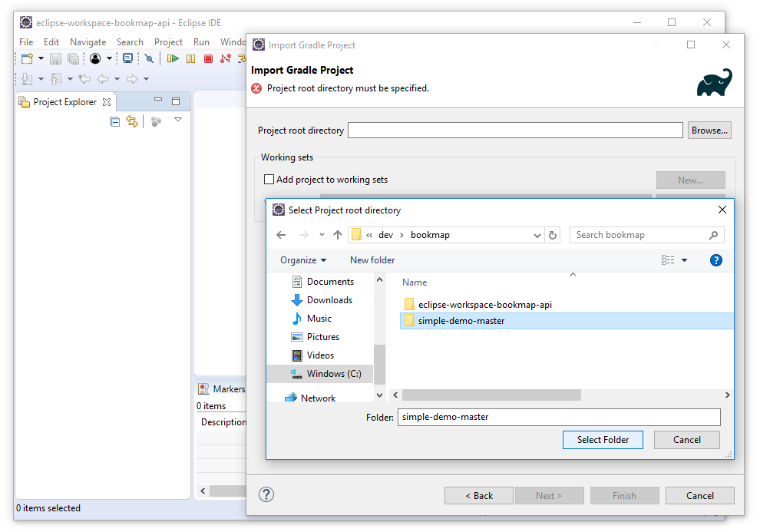Click the red Terminate stop icon
760x532 pixels.
pyautogui.click(x=208, y=58)
